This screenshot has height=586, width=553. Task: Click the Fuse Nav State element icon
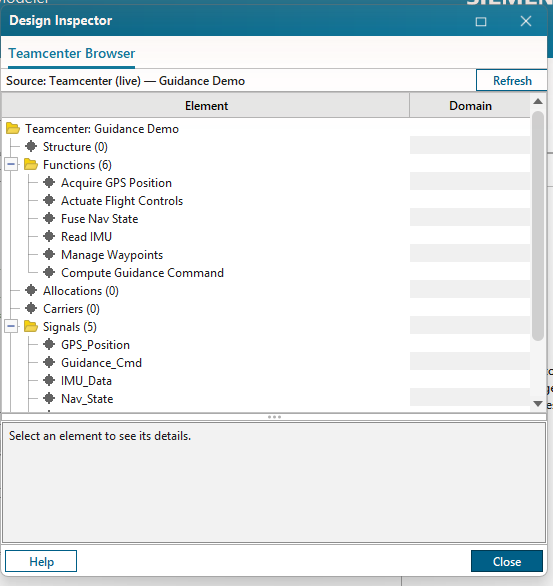49,218
